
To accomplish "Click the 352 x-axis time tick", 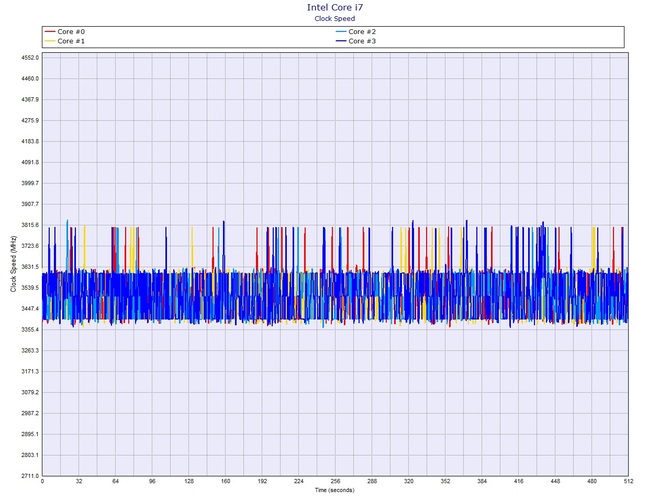I will [445, 481].
